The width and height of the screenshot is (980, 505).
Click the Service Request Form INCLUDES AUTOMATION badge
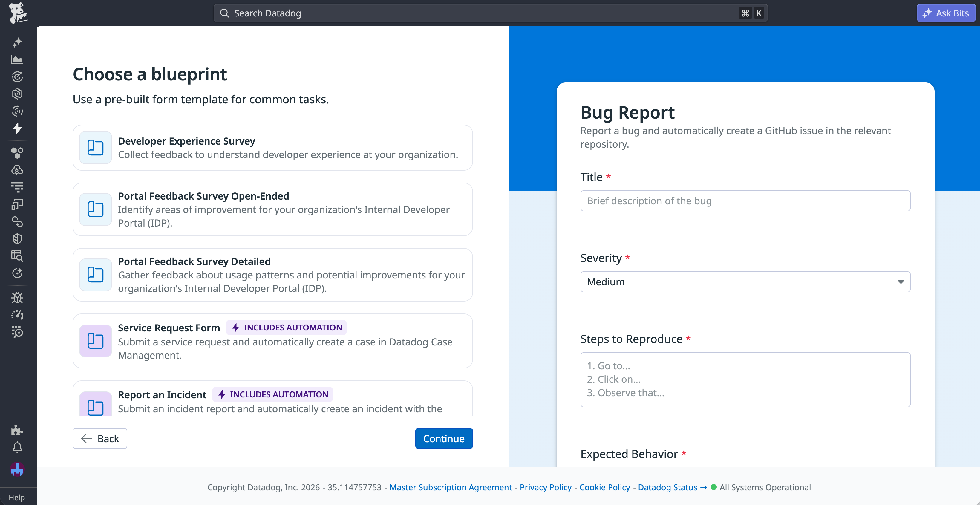pyautogui.click(x=287, y=327)
